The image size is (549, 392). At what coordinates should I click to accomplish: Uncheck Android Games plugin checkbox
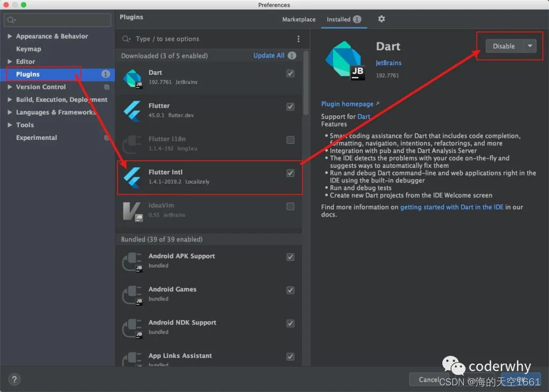pyautogui.click(x=290, y=290)
